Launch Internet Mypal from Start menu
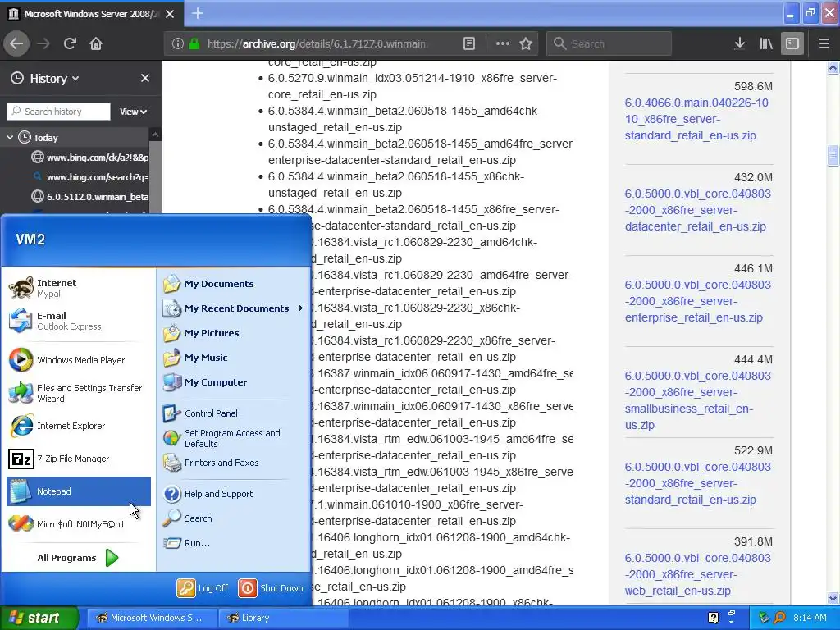This screenshot has height=630, width=840. pos(79,288)
